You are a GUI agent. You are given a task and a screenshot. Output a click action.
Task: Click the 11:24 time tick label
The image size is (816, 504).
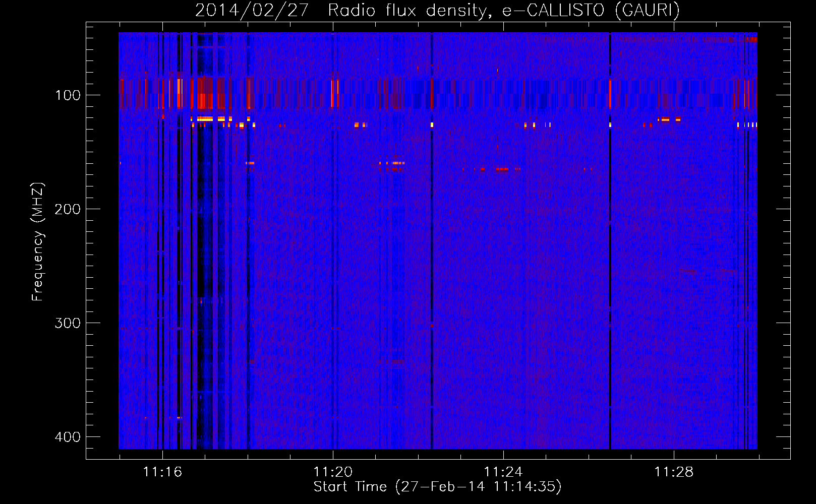pyautogui.click(x=503, y=472)
